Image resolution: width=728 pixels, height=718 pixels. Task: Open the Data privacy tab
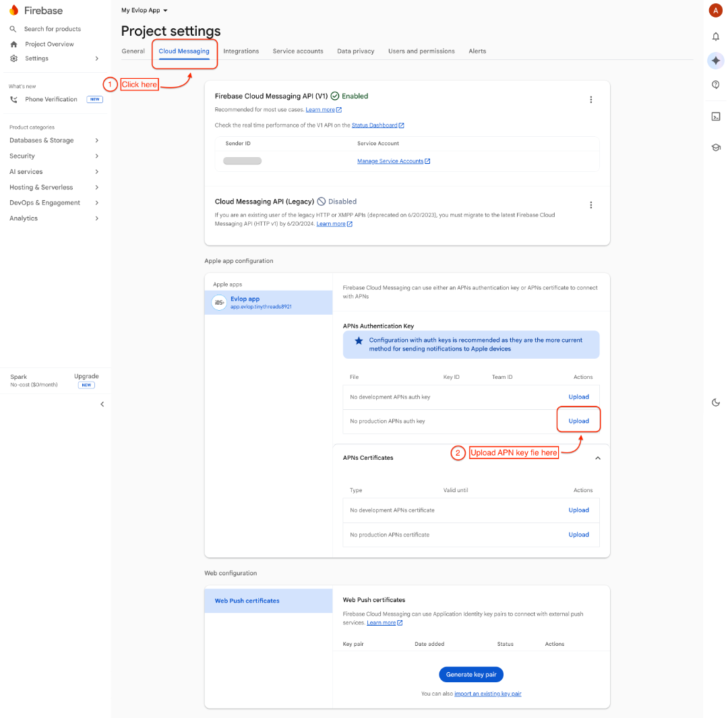click(356, 51)
